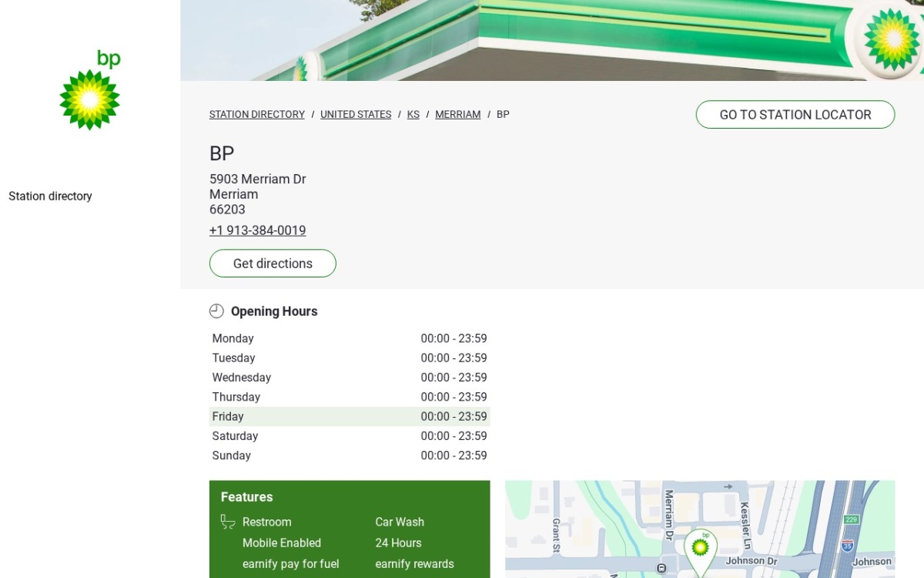Click the Features panel heading
The image size is (924, 578).
(246, 497)
